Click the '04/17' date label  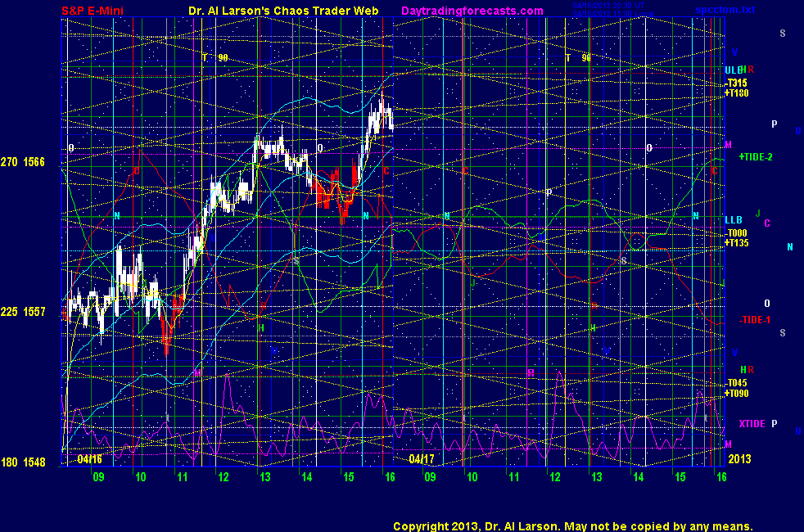coord(422,459)
